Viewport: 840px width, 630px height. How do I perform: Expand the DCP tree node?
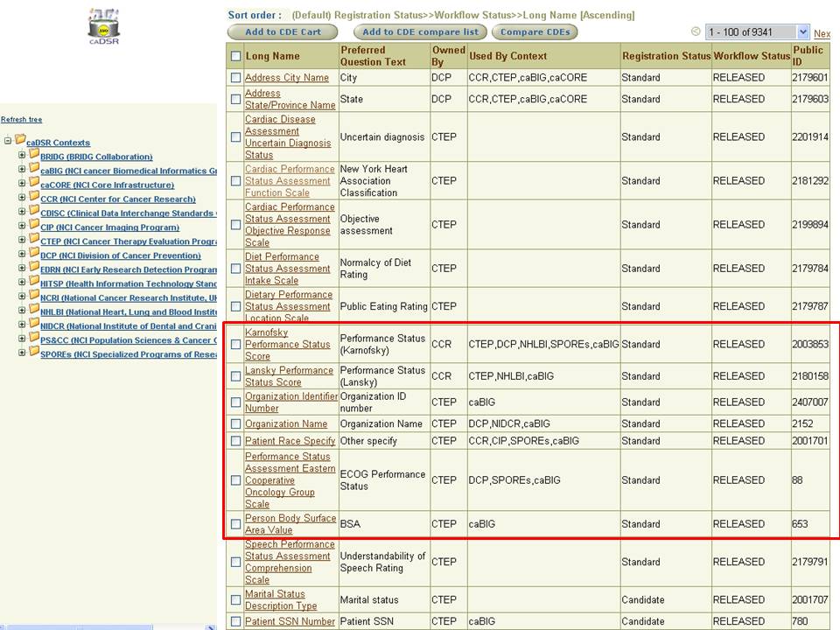pyautogui.click(x=22, y=254)
